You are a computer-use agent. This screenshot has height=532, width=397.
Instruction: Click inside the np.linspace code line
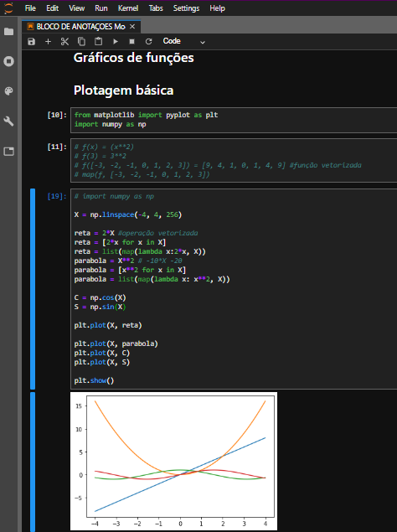128,214
